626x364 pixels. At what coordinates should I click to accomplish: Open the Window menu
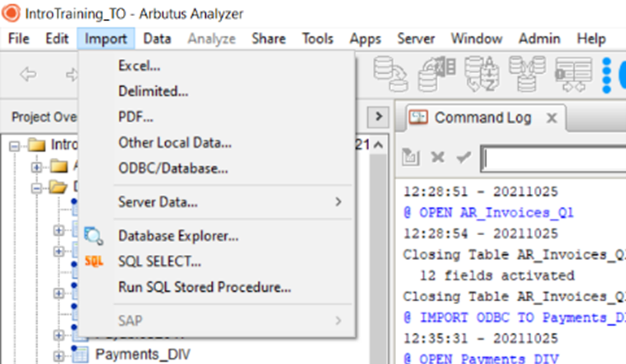(x=477, y=39)
